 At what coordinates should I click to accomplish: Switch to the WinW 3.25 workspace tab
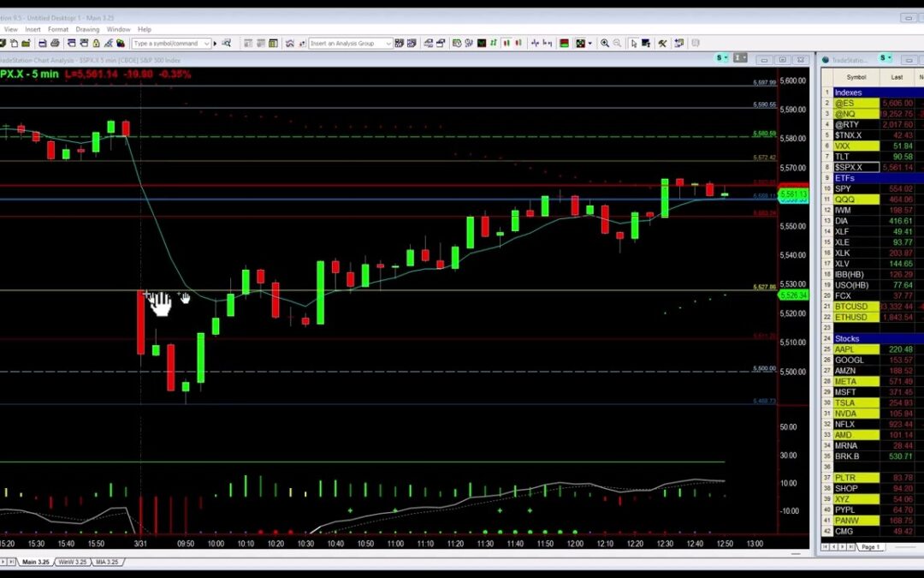72,562
